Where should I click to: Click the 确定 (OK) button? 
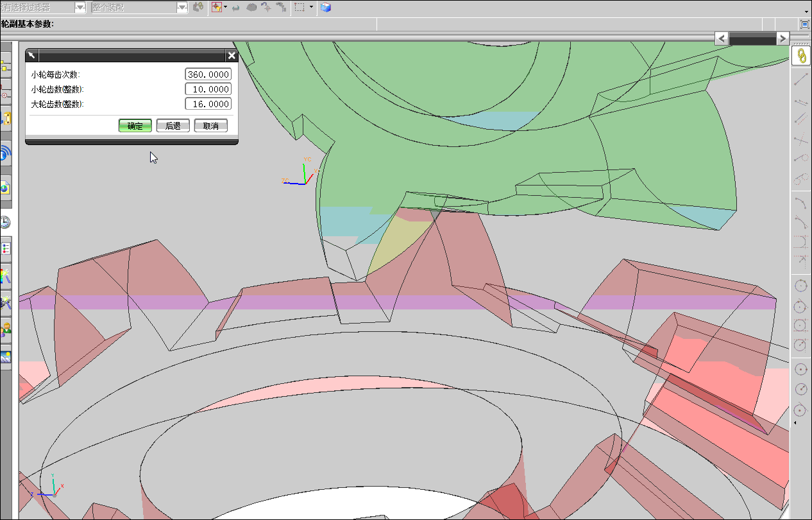[x=135, y=126]
